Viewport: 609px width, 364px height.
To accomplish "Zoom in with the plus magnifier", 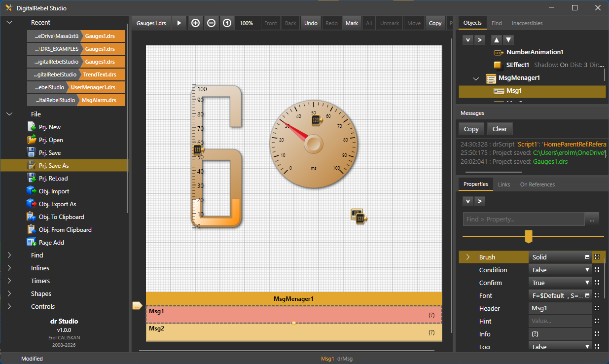I will point(195,23).
